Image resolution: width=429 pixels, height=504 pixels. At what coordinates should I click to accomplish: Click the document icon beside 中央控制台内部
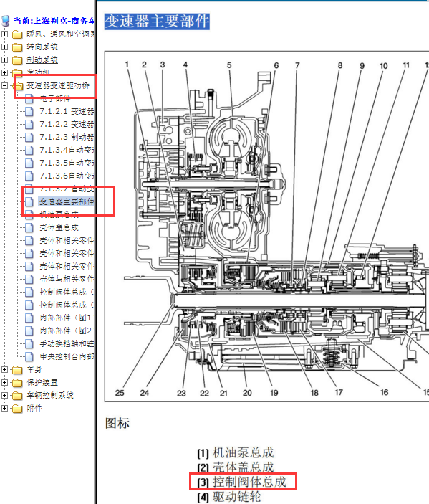click(x=29, y=356)
